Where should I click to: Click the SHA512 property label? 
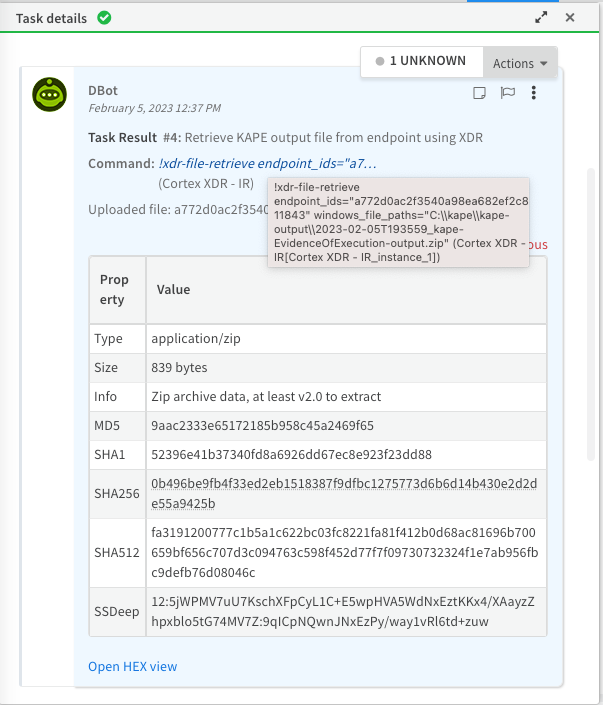(116, 553)
